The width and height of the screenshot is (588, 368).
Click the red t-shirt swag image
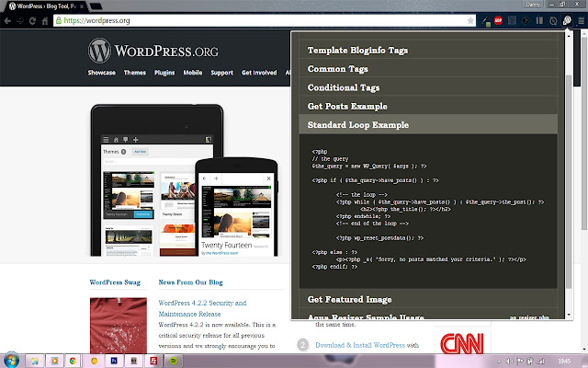point(119,325)
